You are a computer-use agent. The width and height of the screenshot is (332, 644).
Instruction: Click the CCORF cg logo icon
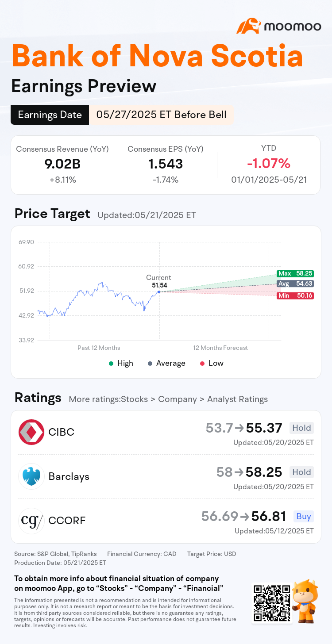(31, 521)
